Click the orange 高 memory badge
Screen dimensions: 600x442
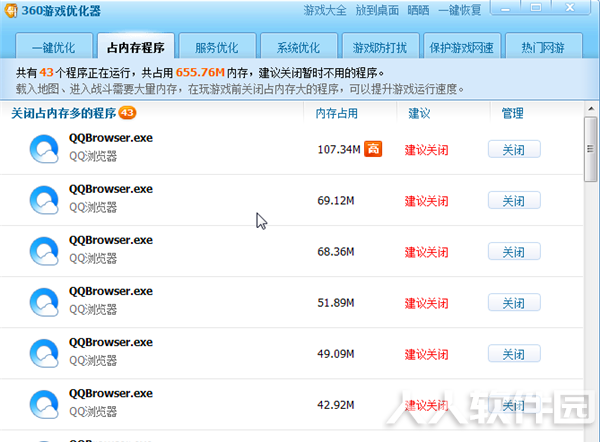[373, 149]
